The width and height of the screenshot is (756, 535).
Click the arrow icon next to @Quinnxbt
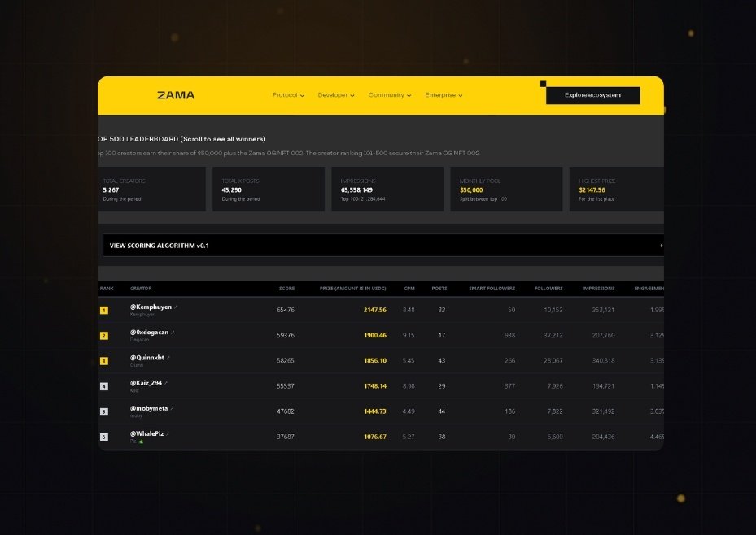pos(168,358)
